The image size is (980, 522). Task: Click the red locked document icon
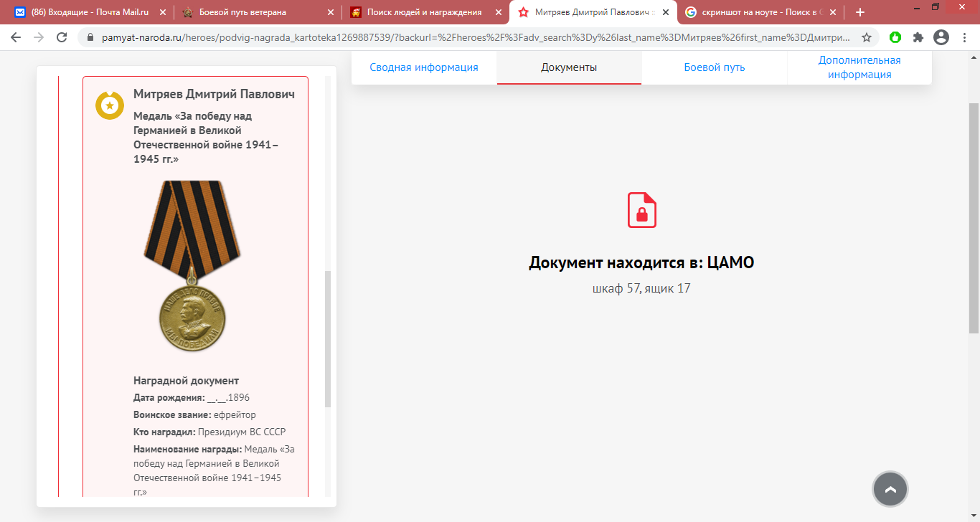pos(641,210)
